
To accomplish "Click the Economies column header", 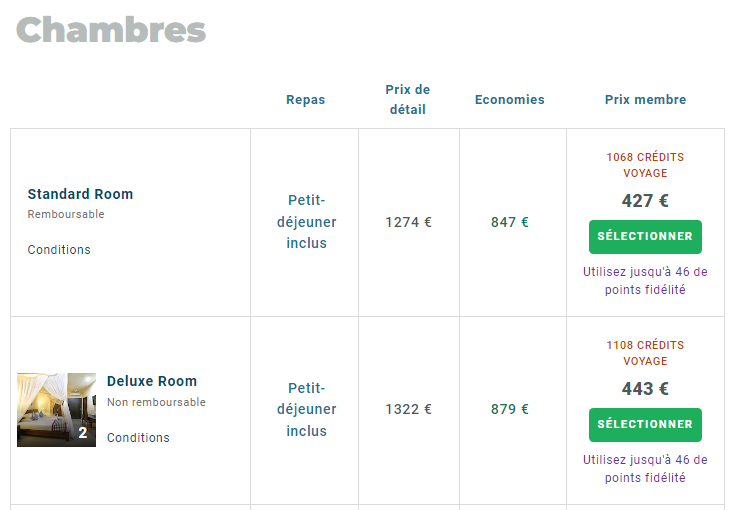I will 510,100.
